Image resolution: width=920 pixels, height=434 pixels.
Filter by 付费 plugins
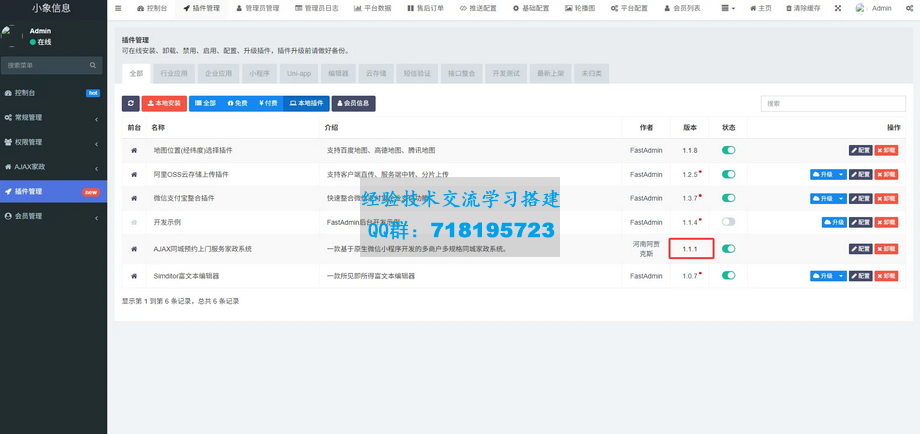click(x=268, y=103)
